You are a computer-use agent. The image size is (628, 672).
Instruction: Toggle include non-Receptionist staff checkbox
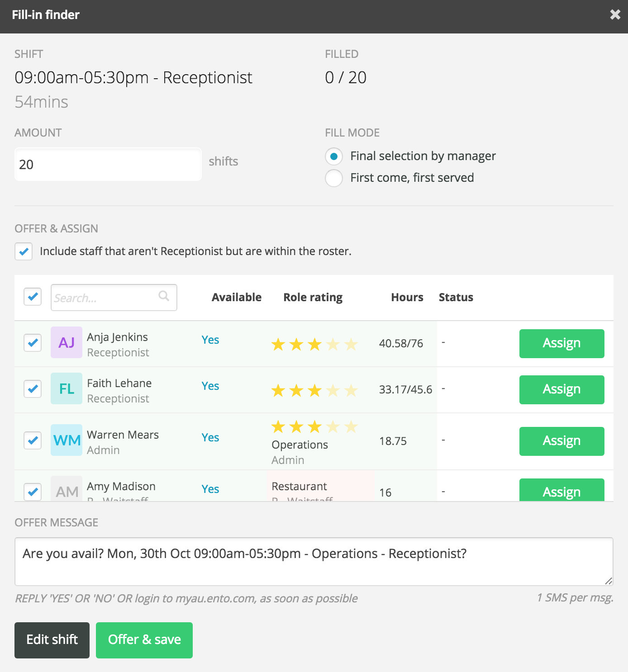point(24,251)
